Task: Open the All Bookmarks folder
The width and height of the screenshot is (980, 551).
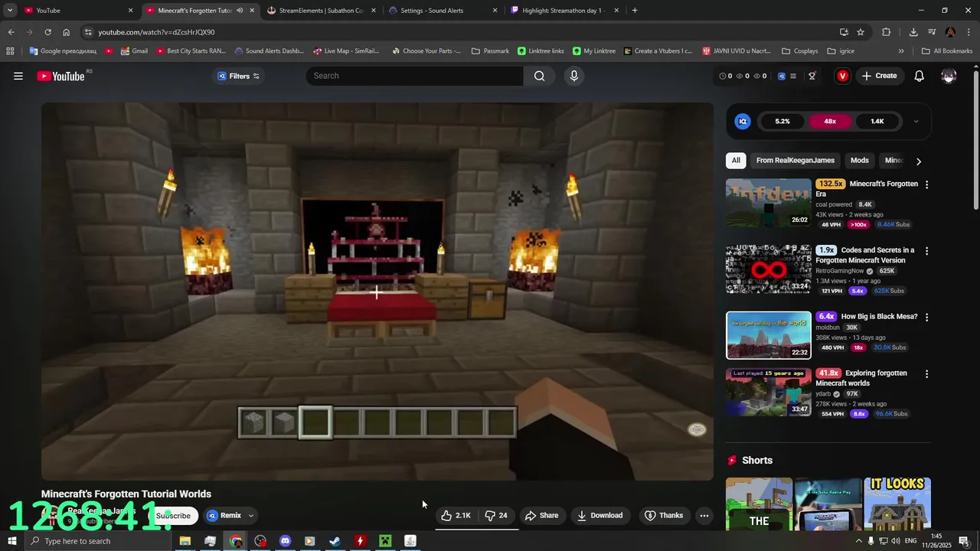Action: [947, 51]
